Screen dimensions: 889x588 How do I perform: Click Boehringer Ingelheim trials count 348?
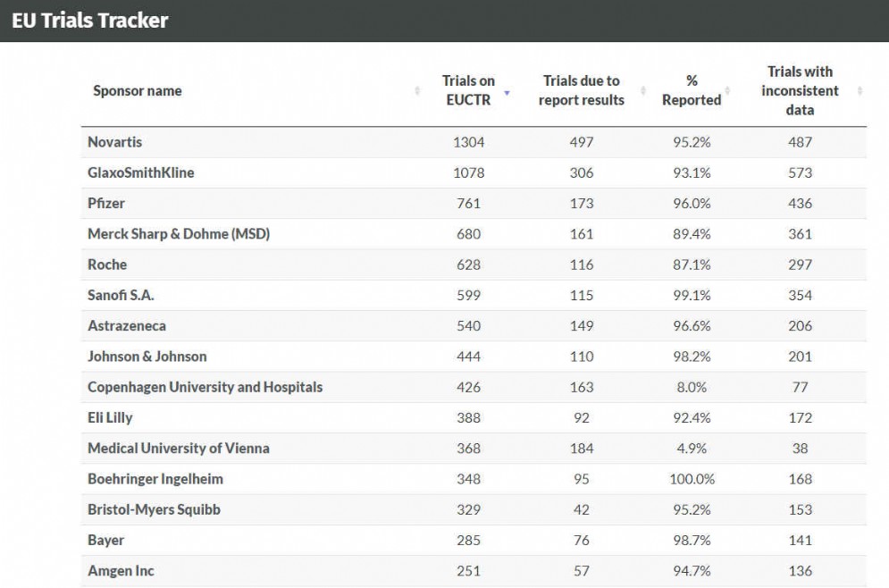click(x=468, y=479)
